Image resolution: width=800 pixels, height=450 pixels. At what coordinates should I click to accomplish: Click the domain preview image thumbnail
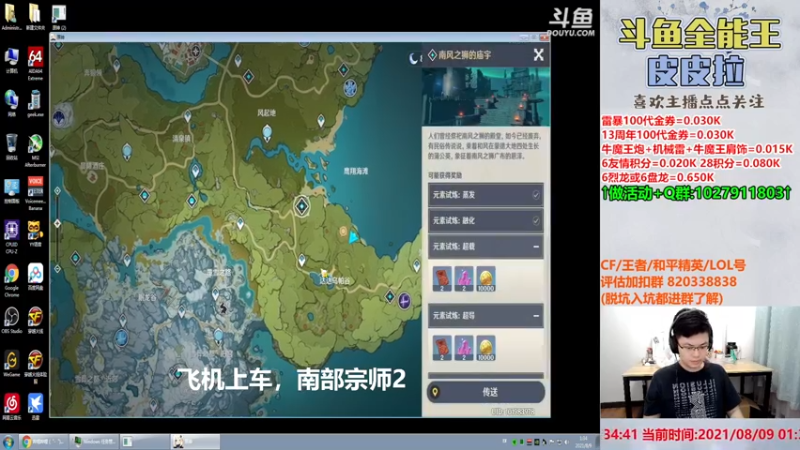point(486,96)
